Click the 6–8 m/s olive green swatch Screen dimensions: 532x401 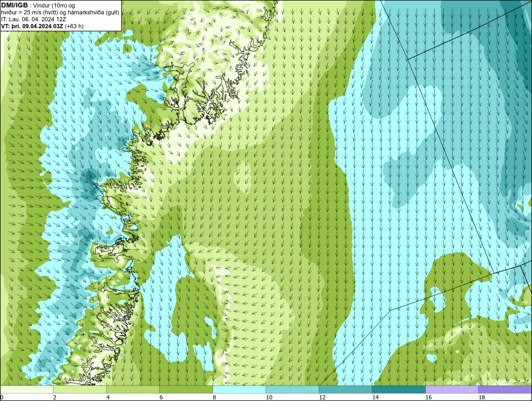pos(186,389)
